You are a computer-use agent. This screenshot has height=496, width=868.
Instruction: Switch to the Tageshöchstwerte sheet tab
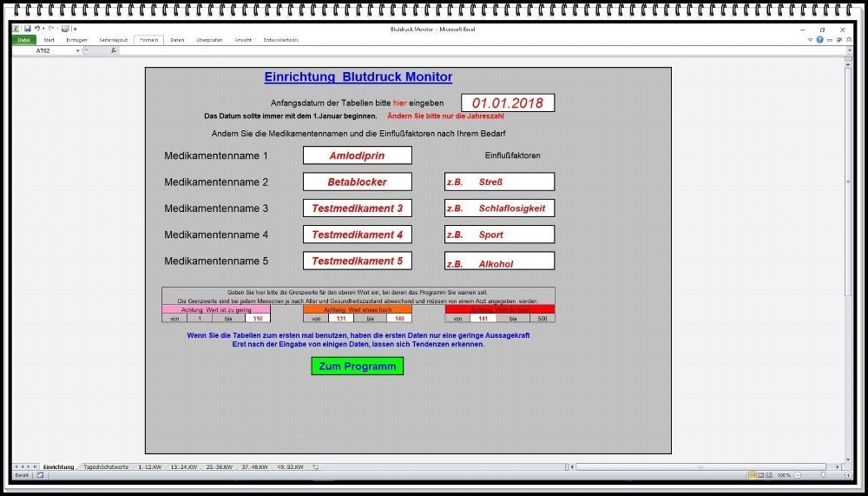(106, 467)
